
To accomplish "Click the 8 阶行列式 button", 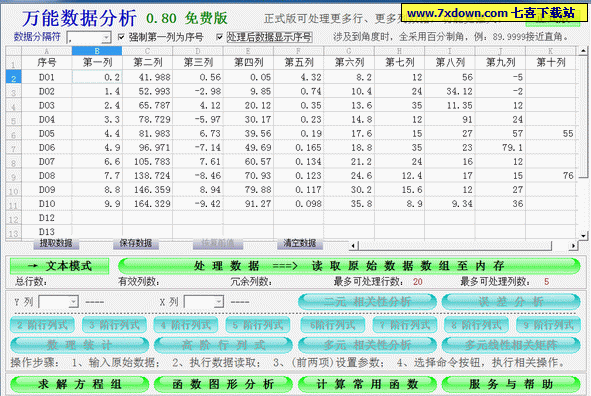I will pyautogui.click(x=476, y=325).
